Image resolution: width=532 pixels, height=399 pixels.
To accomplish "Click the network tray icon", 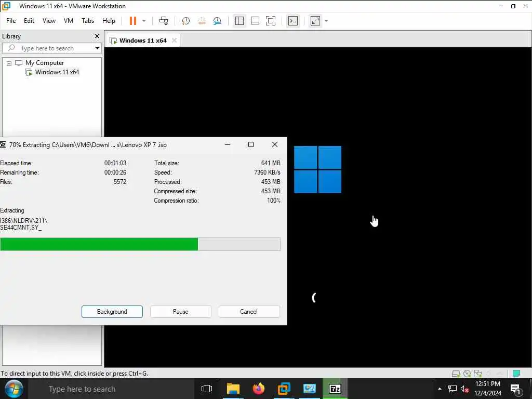I will (x=453, y=389).
